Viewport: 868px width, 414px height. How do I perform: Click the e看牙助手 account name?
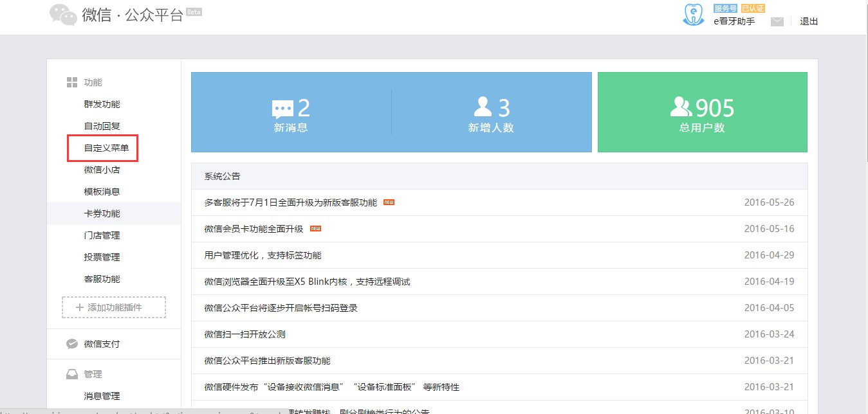click(734, 21)
